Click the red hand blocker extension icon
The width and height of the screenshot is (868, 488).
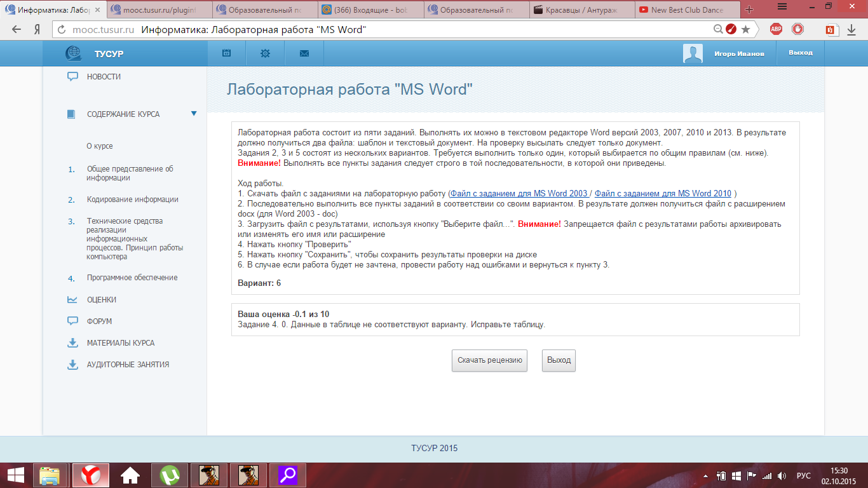797,29
